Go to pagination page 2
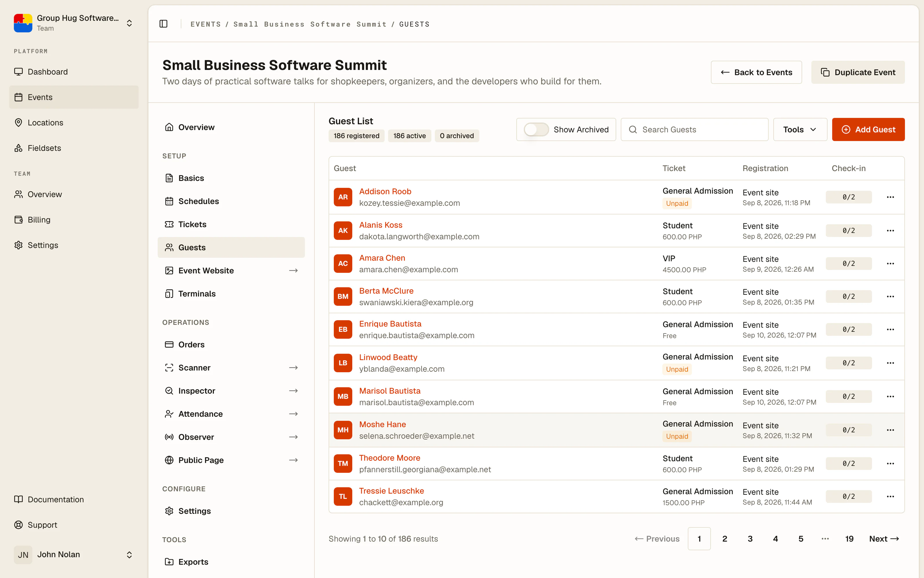The image size is (924, 578). (x=725, y=539)
